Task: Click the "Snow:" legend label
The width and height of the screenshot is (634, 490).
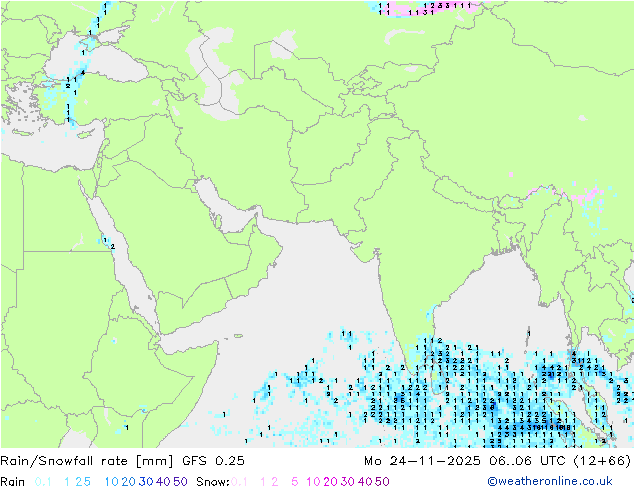Action: 213,482
